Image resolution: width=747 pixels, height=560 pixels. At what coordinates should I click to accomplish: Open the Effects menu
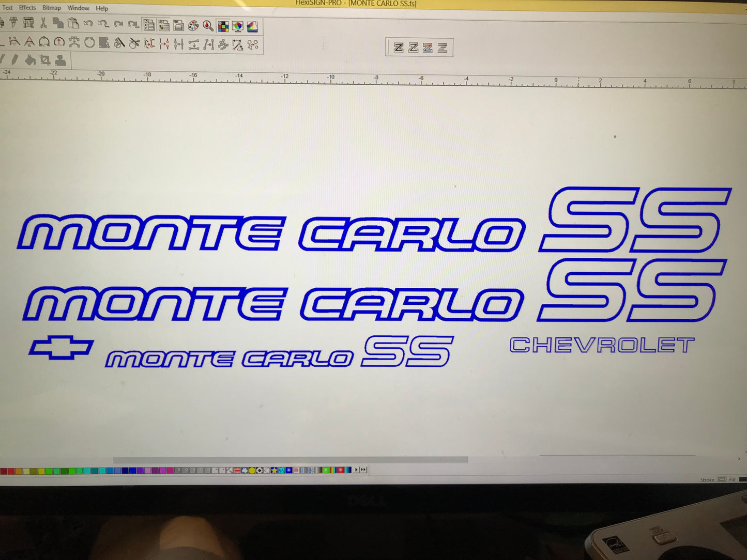(x=27, y=8)
